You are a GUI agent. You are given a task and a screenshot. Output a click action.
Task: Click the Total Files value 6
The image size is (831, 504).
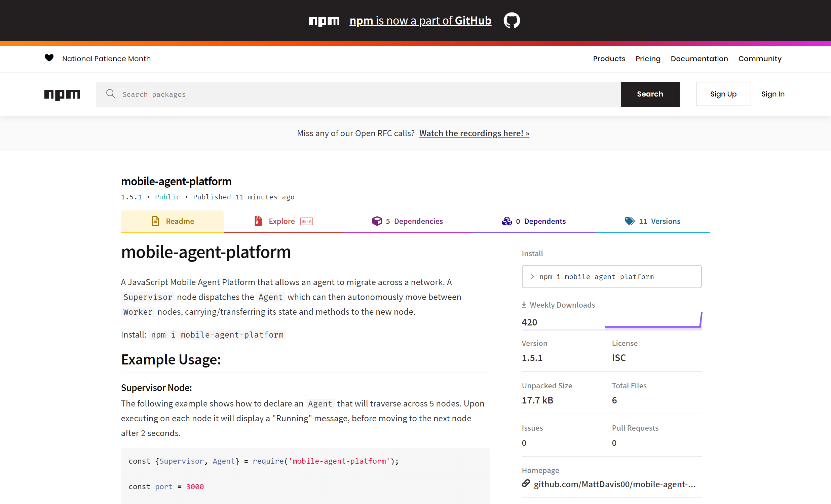(x=614, y=400)
